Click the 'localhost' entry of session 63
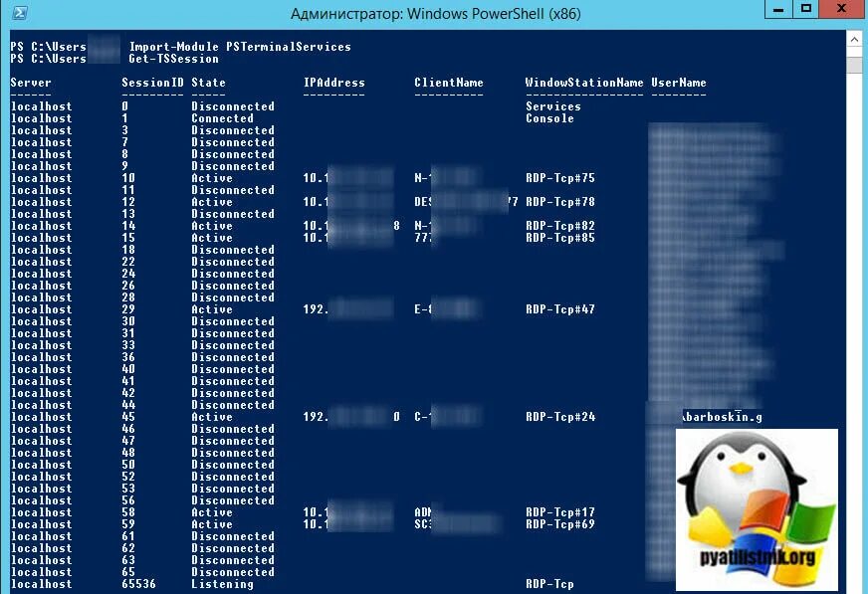This screenshot has width=868, height=594. pyautogui.click(x=42, y=560)
